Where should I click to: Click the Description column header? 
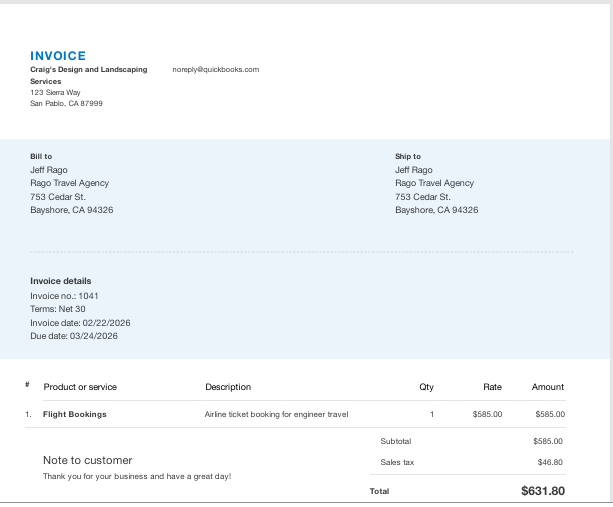pyautogui.click(x=228, y=387)
